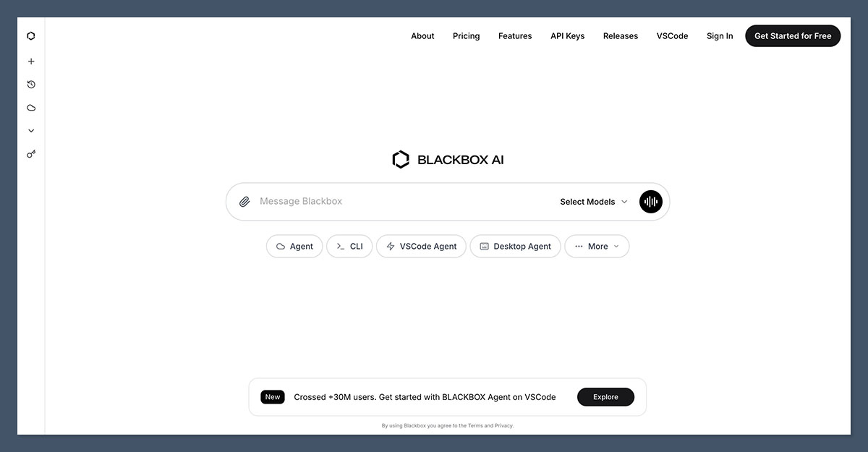Click the BLACKBOX AI hexagon logo above the prompt
868x452 pixels.
(x=401, y=158)
